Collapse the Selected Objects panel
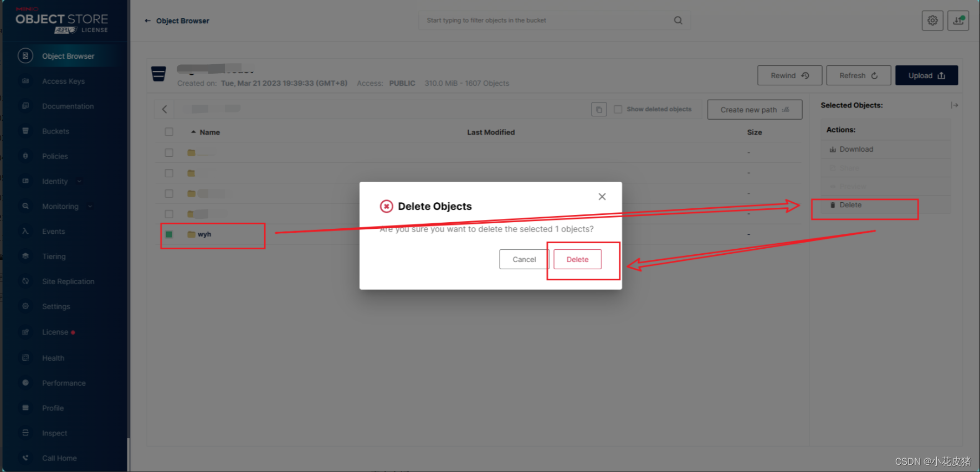 pos(955,105)
